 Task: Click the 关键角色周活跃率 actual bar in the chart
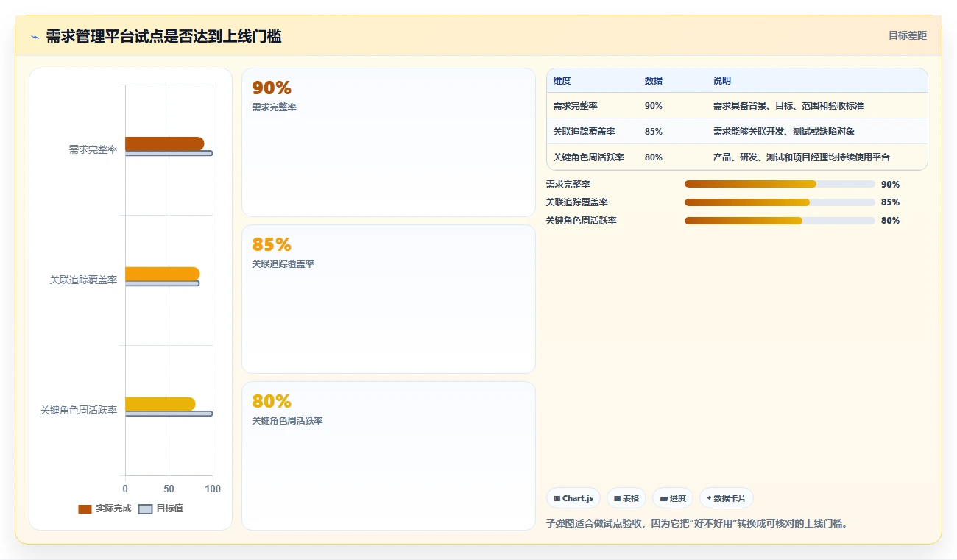(x=160, y=404)
